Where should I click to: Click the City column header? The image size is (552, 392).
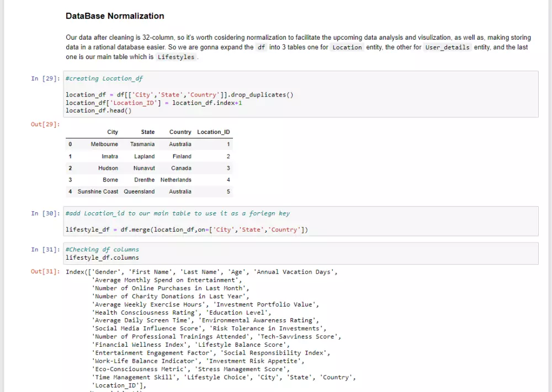pos(113,132)
